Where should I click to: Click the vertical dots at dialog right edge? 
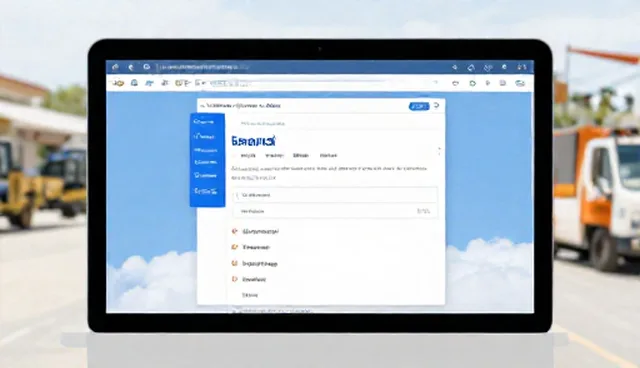[439, 151]
